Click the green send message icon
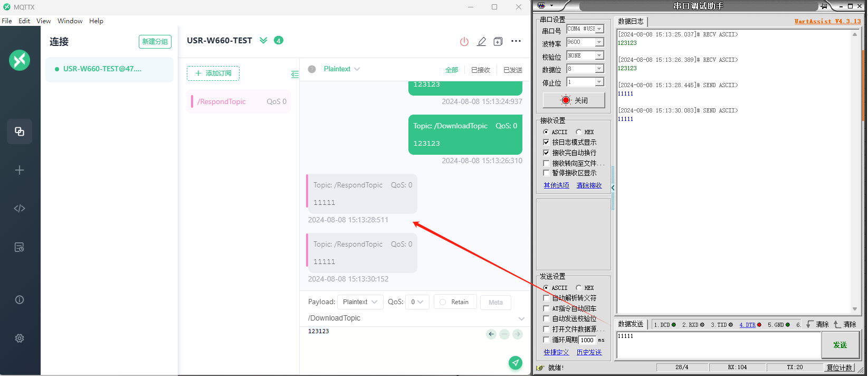868x376 pixels. [515, 362]
